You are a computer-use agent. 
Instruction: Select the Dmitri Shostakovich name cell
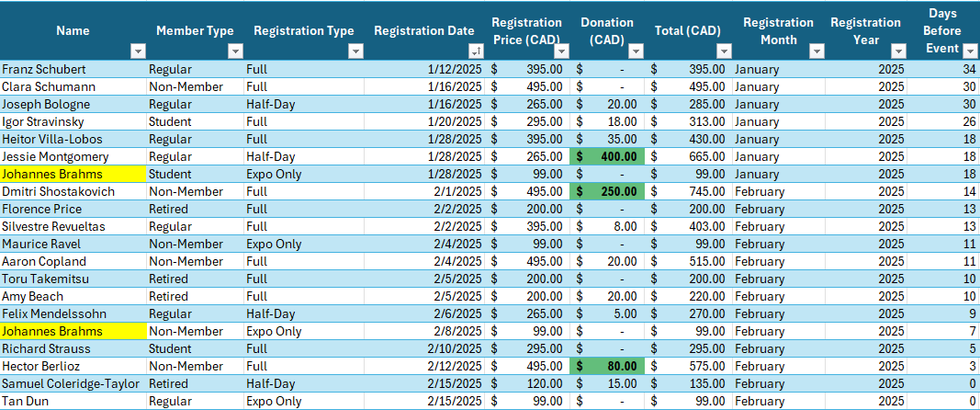click(x=73, y=191)
